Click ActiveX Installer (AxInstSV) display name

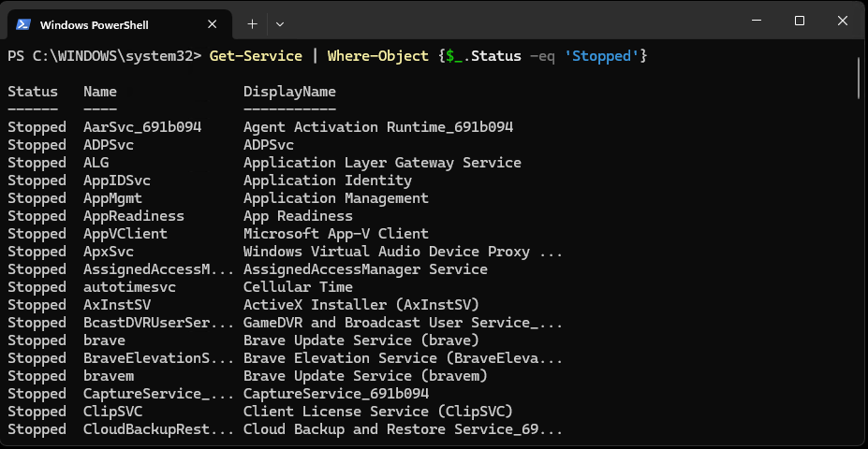[x=360, y=305]
